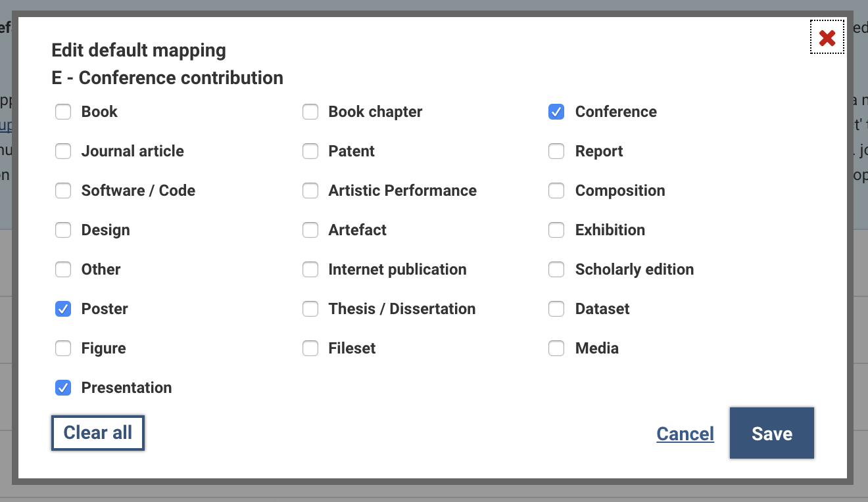Enable the Software / Code checkbox
Screen dimensions: 868x502
pyautogui.click(x=63, y=191)
